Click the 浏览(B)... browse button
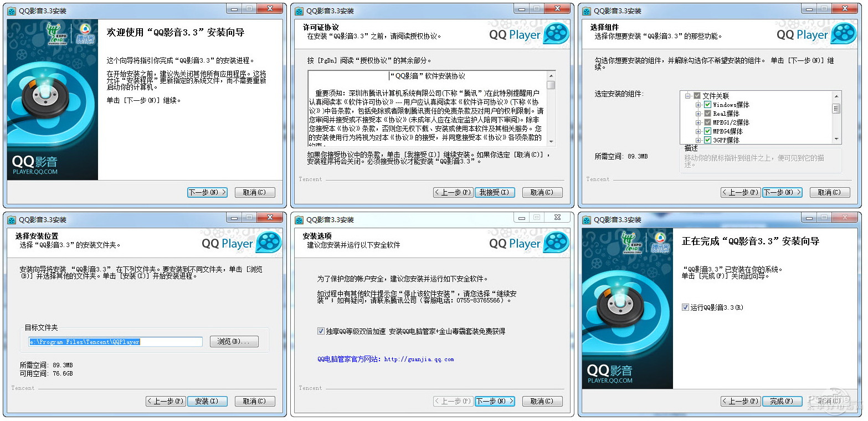Viewport: 868px width, 421px height. pos(234,342)
